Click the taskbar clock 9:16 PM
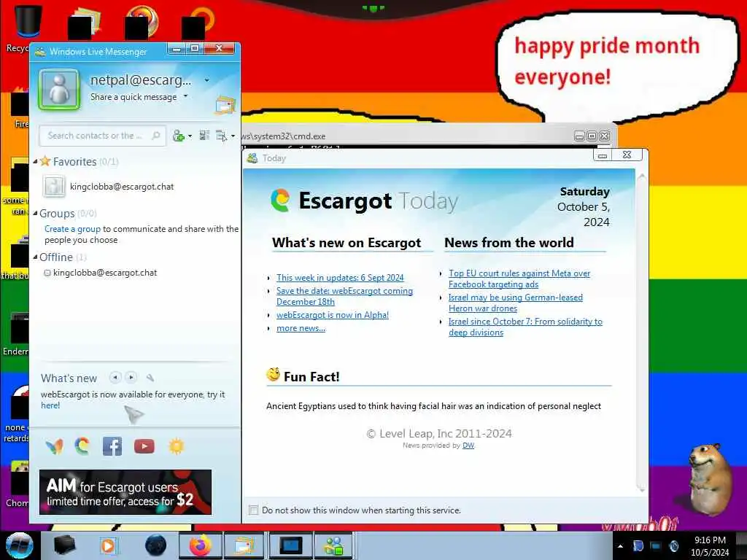This screenshot has width=747, height=560. click(710, 540)
